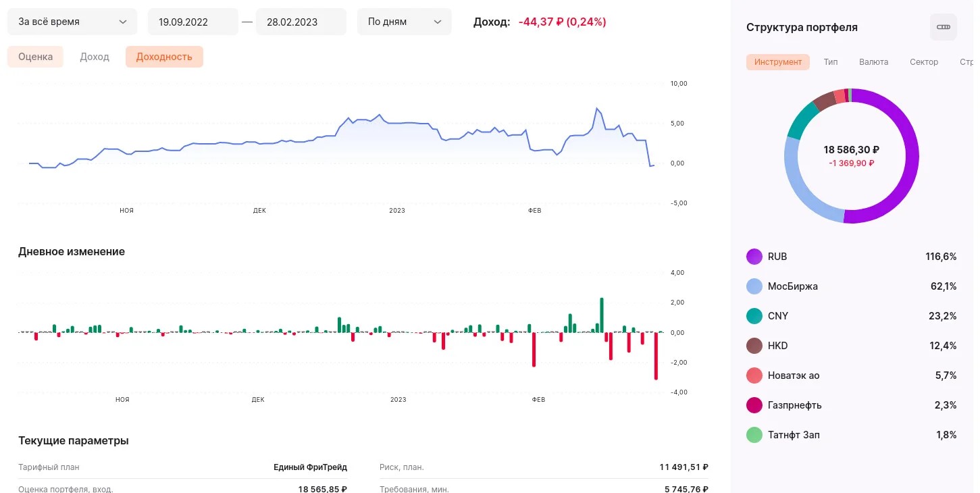Viewport: 980px width, 493px height.
Task: Click the portfolio total 18 586,30 ₽
Action: [x=851, y=150]
